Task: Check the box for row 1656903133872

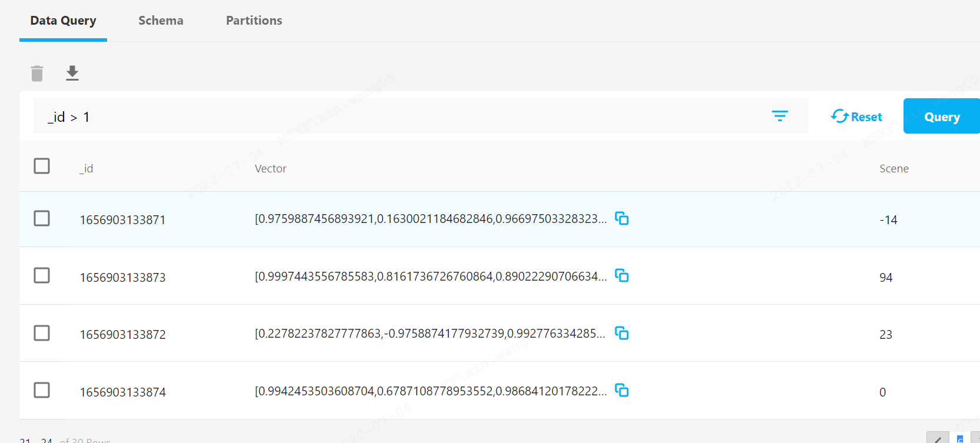Action: (x=42, y=333)
